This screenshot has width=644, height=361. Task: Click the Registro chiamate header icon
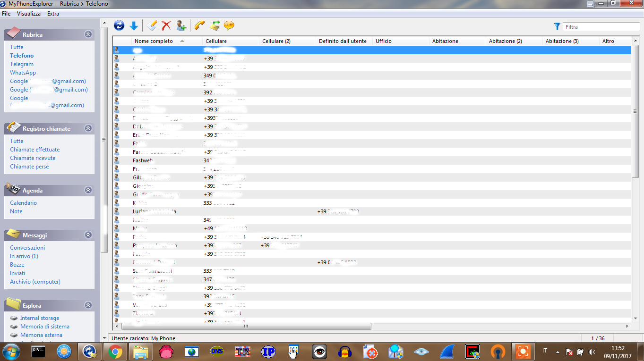tap(13, 127)
